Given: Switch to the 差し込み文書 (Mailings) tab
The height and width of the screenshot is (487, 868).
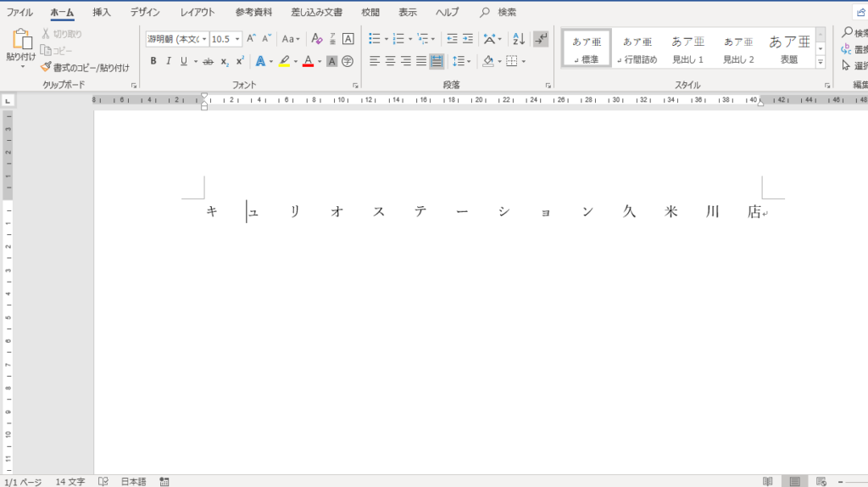Looking at the screenshot, I should point(317,12).
